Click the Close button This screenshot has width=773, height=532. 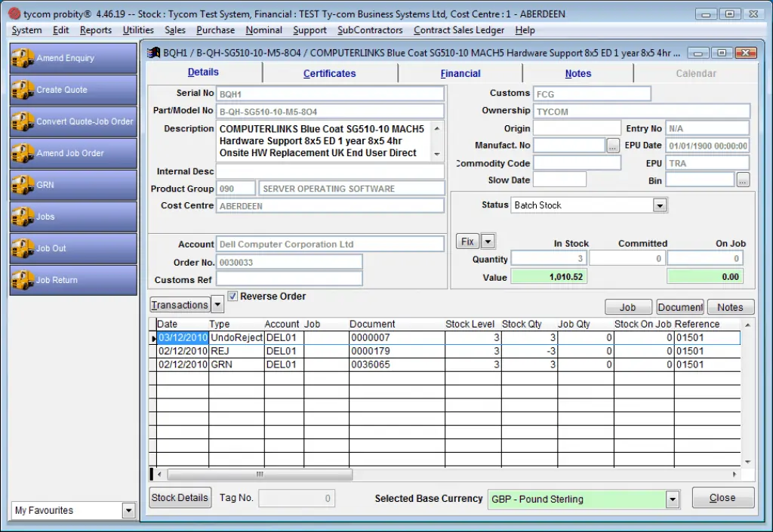(x=722, y=497)
